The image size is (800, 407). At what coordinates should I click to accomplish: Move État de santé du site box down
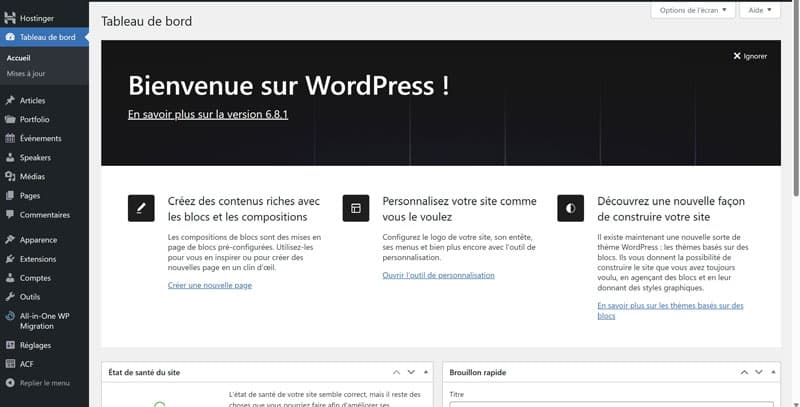click(x=411, y=372)
